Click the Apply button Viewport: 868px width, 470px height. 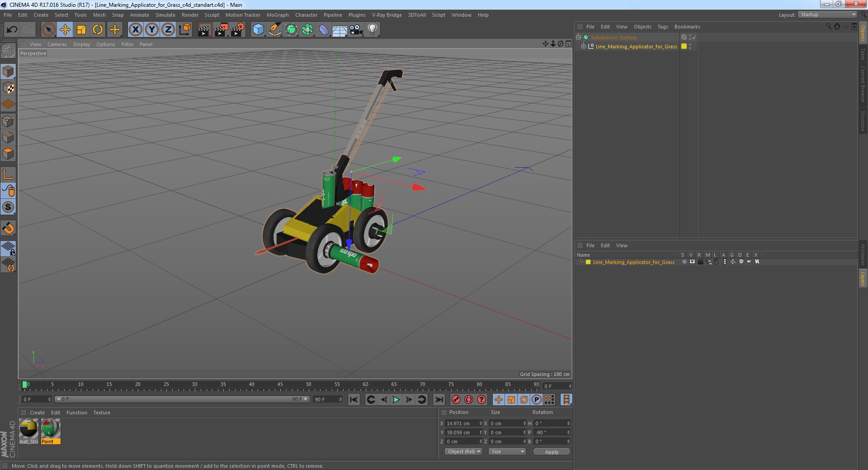click(552, 451)
